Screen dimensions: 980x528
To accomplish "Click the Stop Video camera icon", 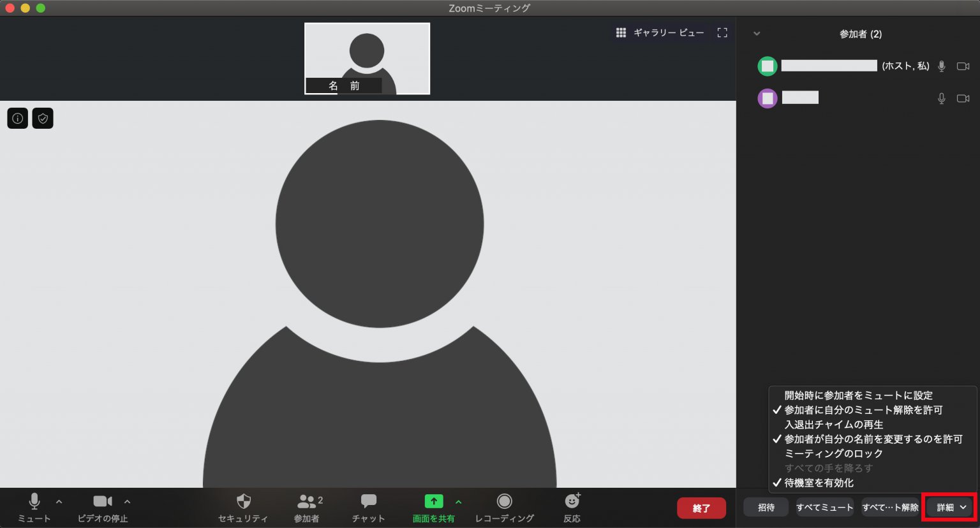I will pyautogui.click(x=103, y=502).
